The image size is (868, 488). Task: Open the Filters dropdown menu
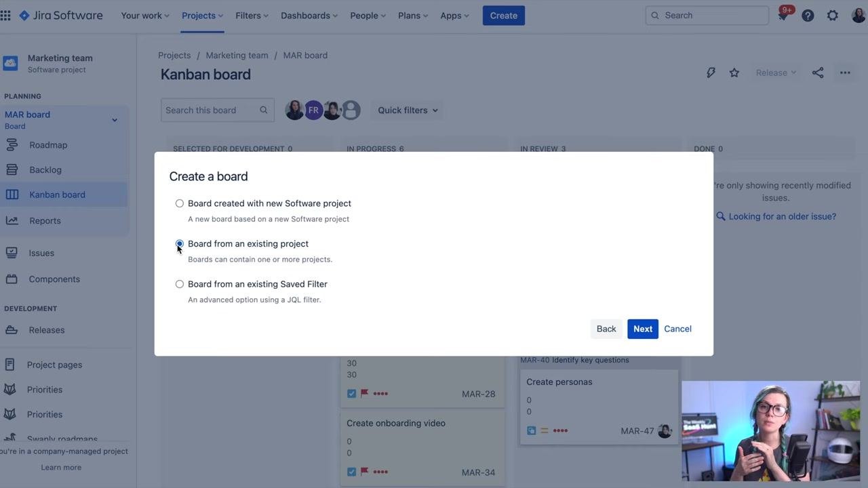(252, 16)
